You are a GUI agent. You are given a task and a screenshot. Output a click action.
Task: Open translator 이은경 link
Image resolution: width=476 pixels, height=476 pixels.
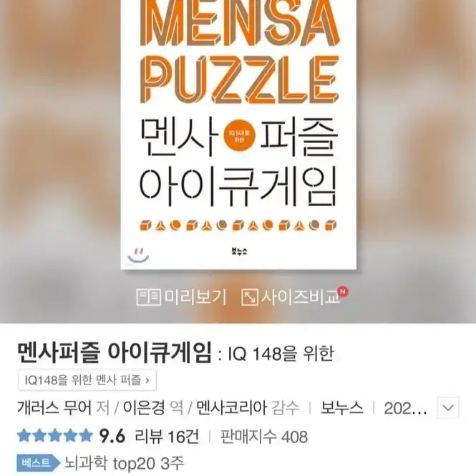point(144,408)
